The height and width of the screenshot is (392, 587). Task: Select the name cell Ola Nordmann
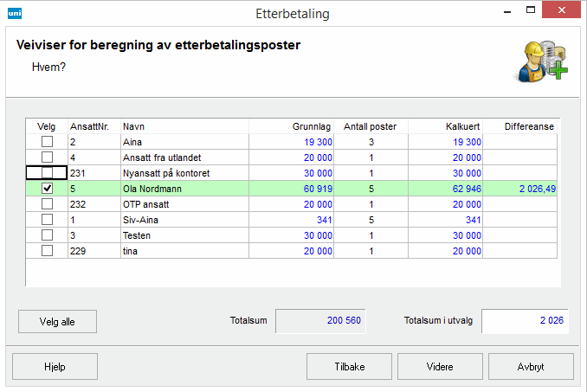(185, 189)
